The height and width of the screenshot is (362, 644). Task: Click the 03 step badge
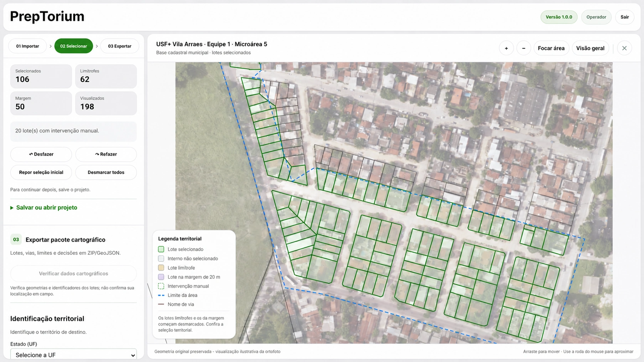16,239
